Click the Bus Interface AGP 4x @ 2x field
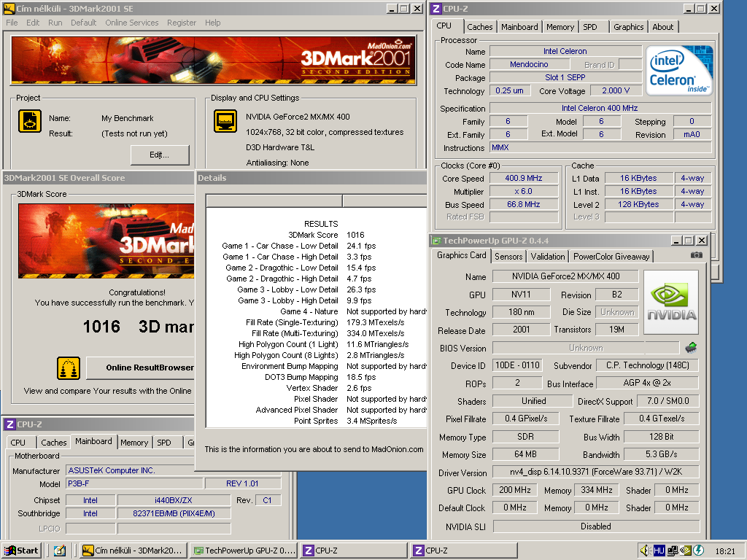This screenshot has height=560, width=747. [647, 383]
